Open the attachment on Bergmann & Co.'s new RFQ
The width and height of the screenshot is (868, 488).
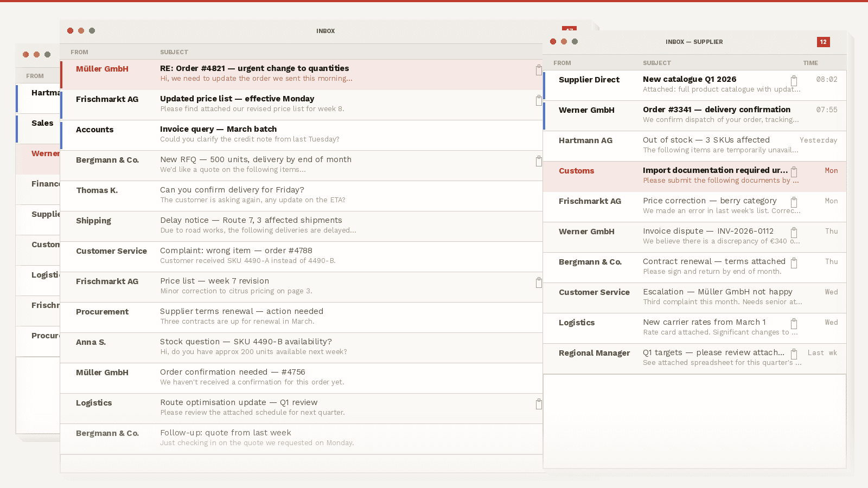(x=538, y=160)
